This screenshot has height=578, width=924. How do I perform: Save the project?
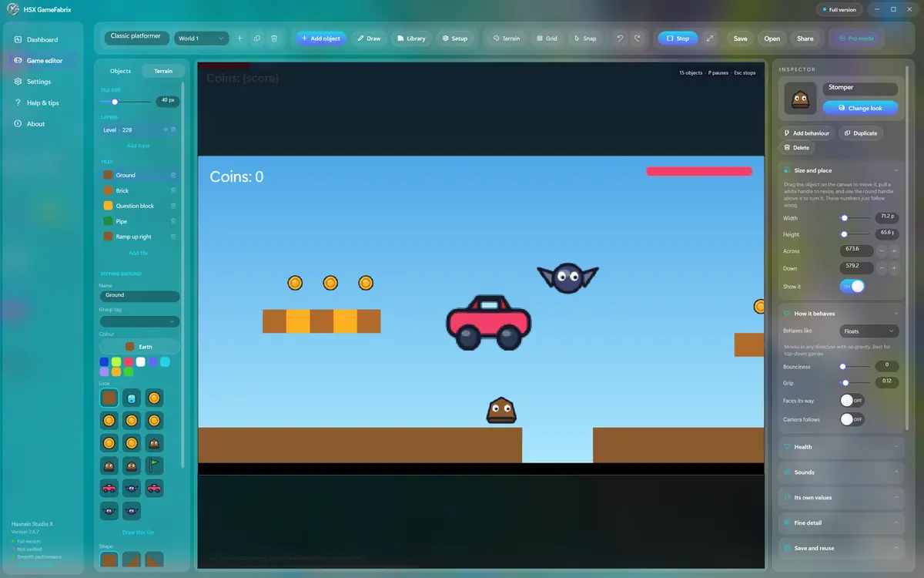740,38
